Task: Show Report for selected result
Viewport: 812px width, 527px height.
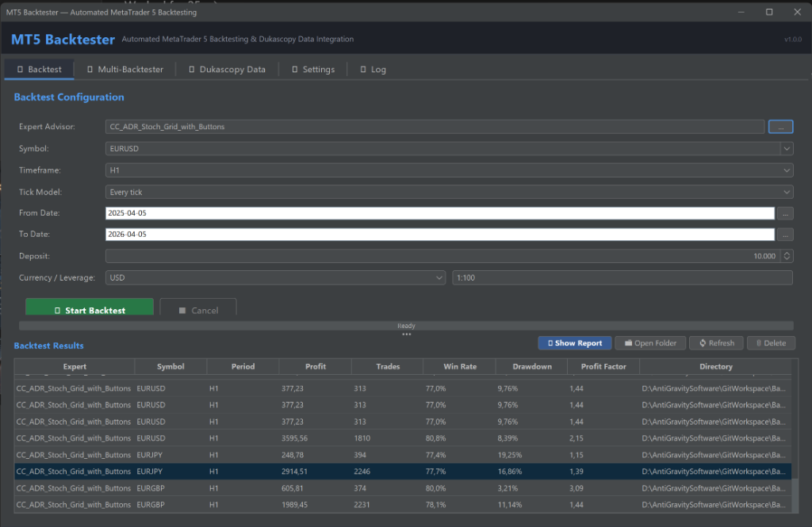Action: [575, 343]
